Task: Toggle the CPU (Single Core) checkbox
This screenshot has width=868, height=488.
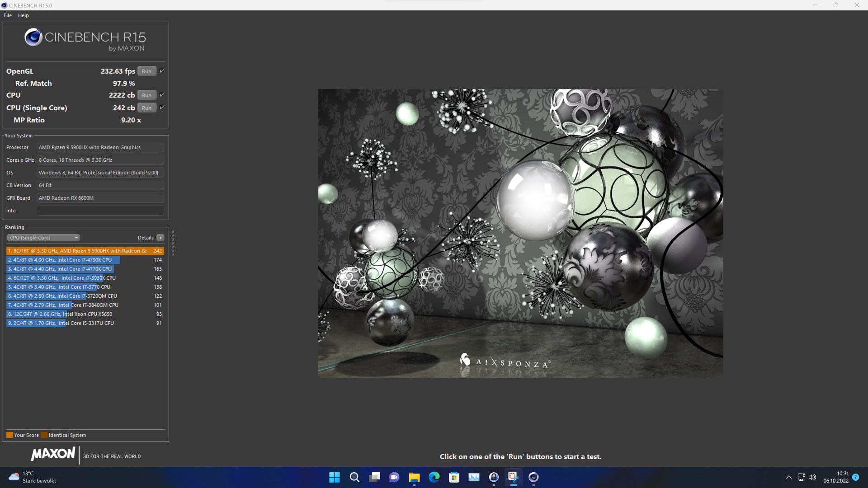Action: pyautogui.click(x=162, y=108)
